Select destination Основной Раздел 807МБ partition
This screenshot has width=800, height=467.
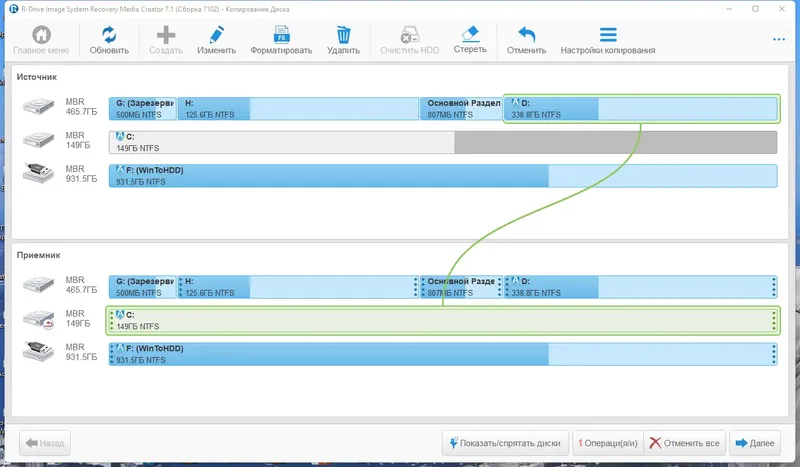(461, 287)
